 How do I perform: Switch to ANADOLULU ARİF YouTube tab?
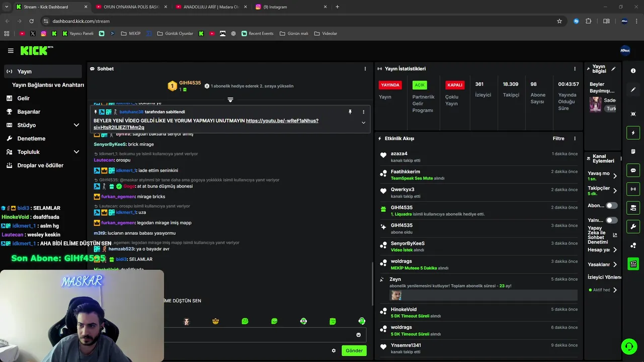click(x=211, y=7)
